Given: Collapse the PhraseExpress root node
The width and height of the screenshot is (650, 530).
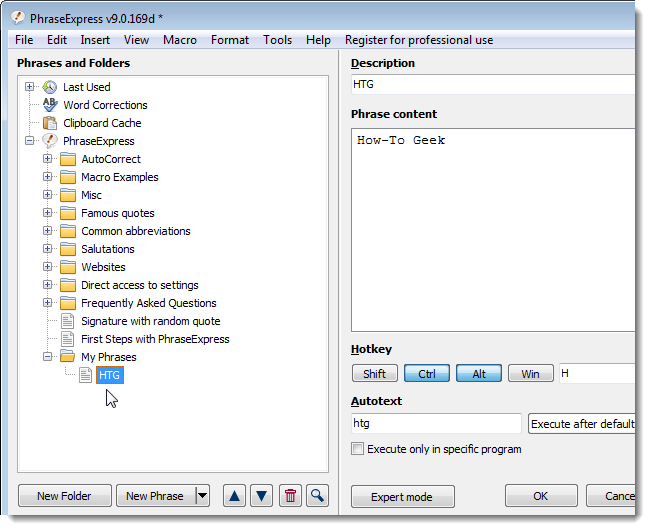Looking at the screenshot, I should tap(29, 141).
